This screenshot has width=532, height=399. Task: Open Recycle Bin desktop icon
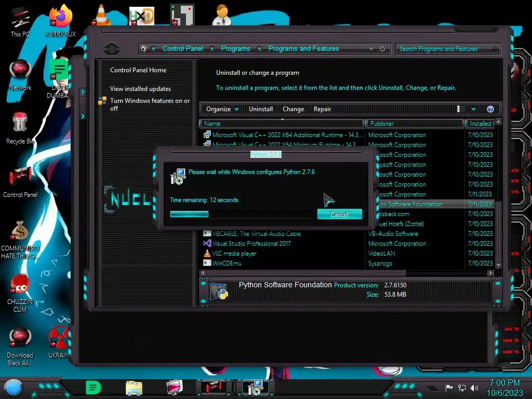click(x=20, y=128)
